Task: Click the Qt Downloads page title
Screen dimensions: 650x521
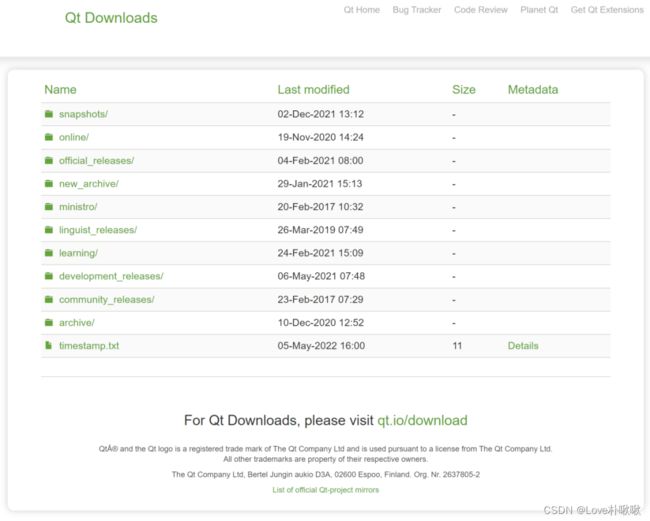Action: pos(111,18)
